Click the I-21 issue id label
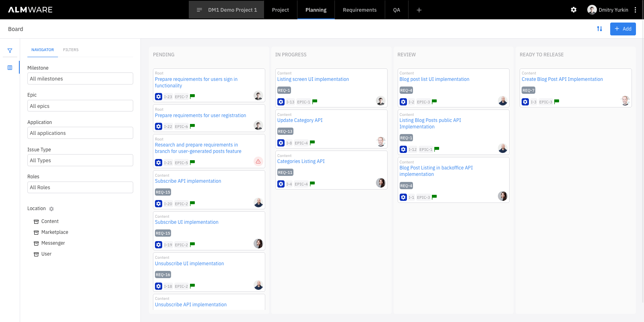Viewport: 644px width, 322px height. coord(168,163)
